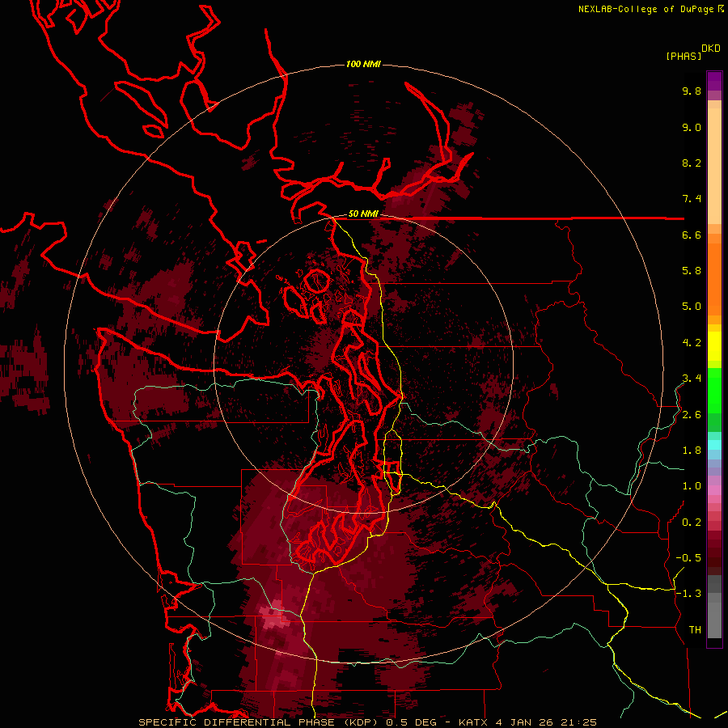Pick the bright green segment of the color scale

coord(714,390)
